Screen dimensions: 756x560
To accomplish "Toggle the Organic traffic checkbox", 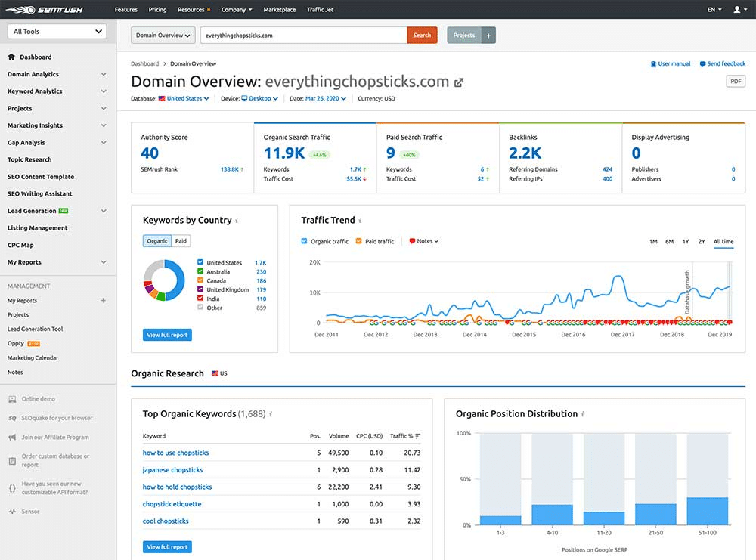I will pos(304,241).
